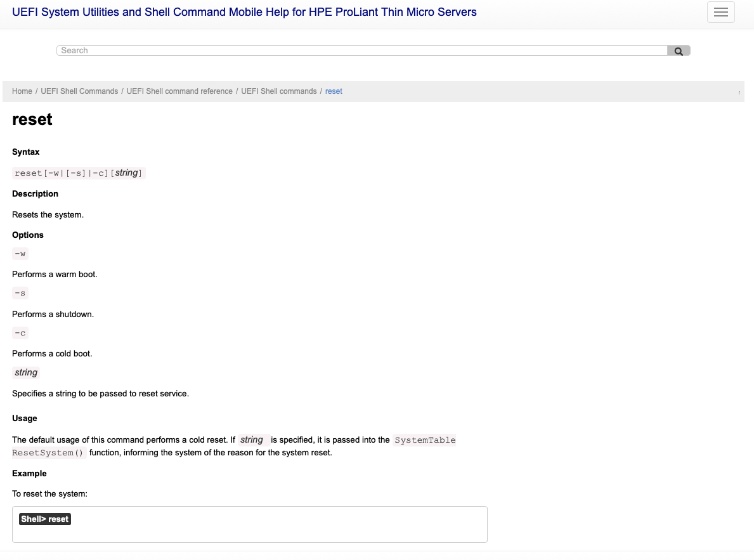Screen dimensions: 754x560
Task: Go to Home in the breadcrumb
Action: pos(22,91)
